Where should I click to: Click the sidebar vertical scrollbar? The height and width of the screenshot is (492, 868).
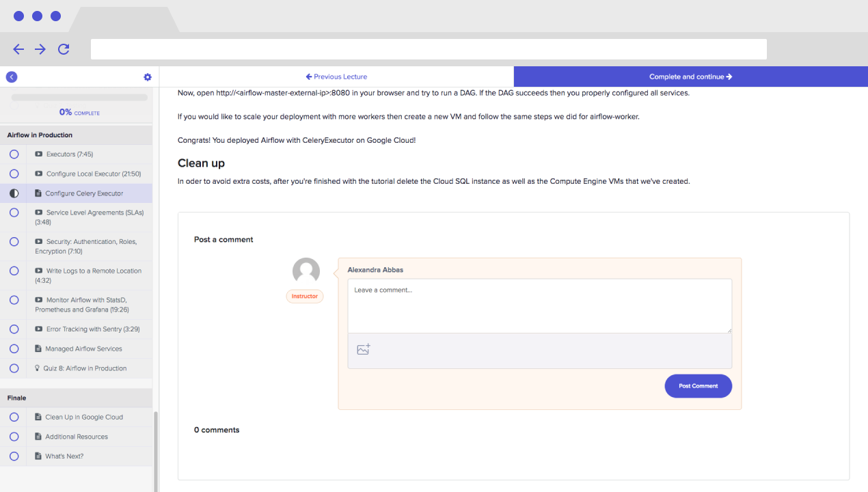pyautogui.click(x=155, y=451)
